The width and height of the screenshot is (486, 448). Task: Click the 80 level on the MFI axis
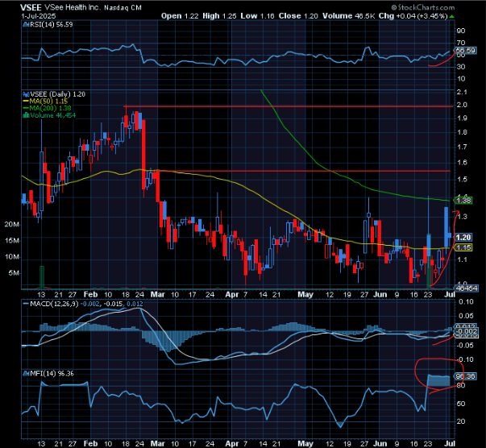point(461,386)
